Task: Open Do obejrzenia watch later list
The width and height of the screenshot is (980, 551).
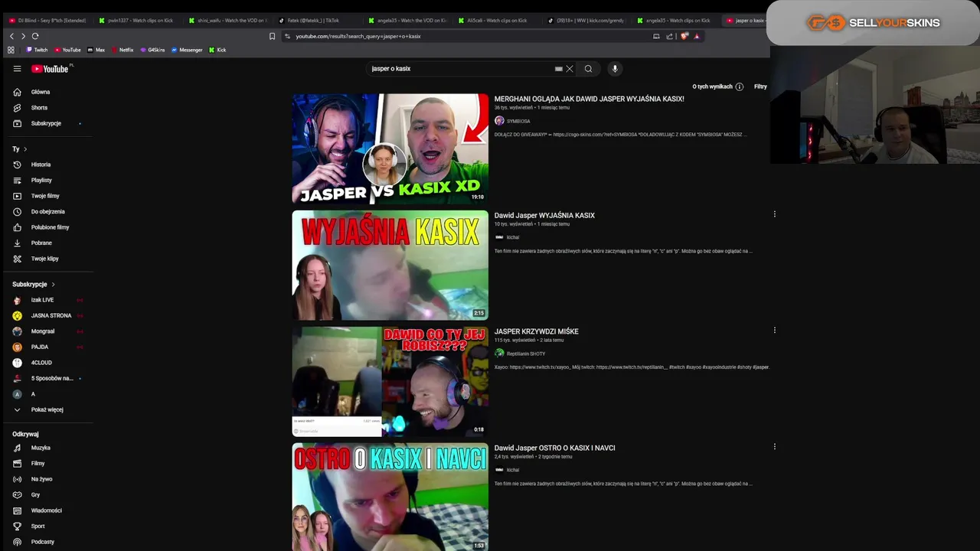Action: pos(47,211)
